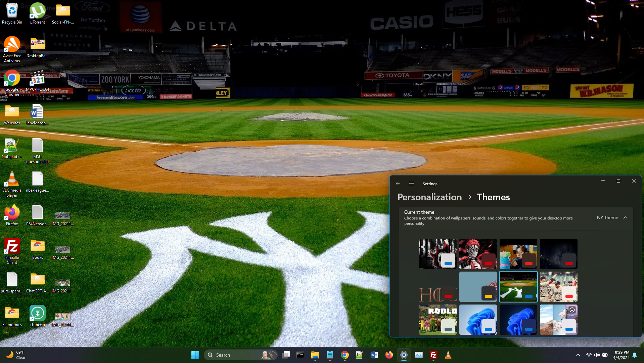Select the plain blue theme with yellow accent
Screen dimensions: 644x363
[478, 287]
